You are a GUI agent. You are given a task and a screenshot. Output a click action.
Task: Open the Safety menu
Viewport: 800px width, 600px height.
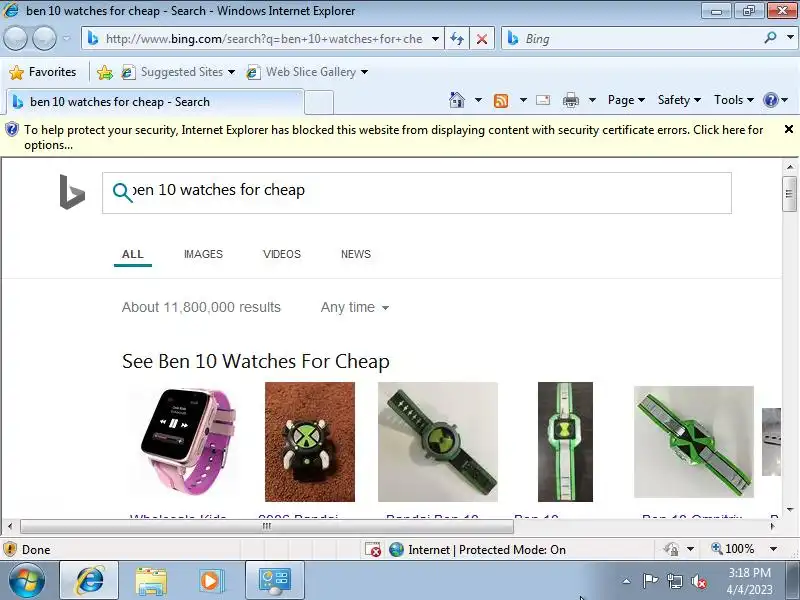point(679,100)
